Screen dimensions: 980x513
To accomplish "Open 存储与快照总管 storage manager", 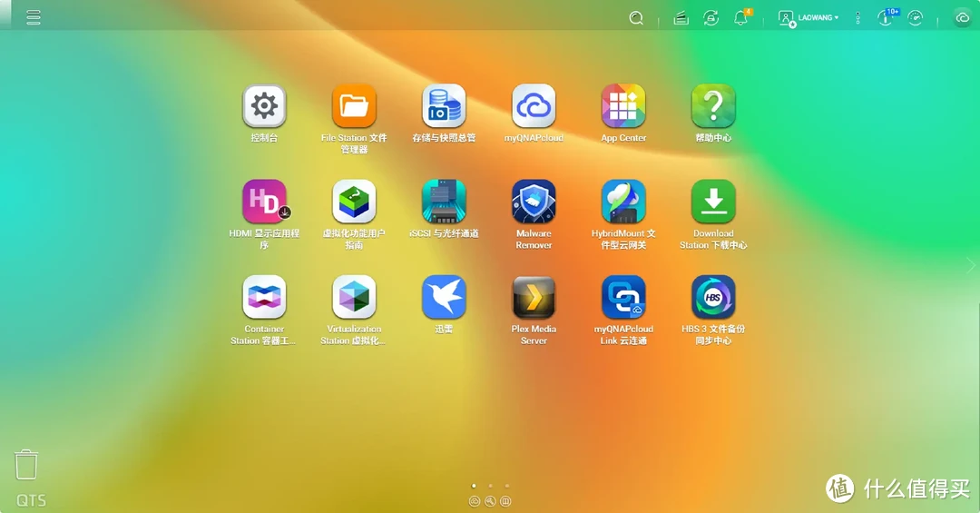I will pos(444,105).
